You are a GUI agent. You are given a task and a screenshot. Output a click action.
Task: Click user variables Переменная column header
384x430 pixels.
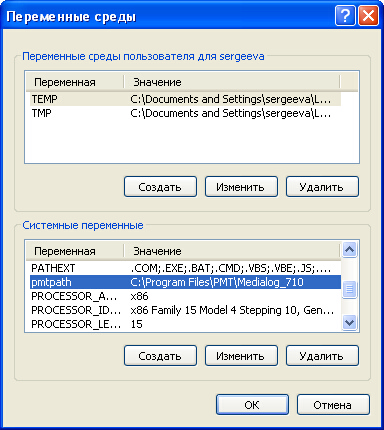click(x=75, y=82)
